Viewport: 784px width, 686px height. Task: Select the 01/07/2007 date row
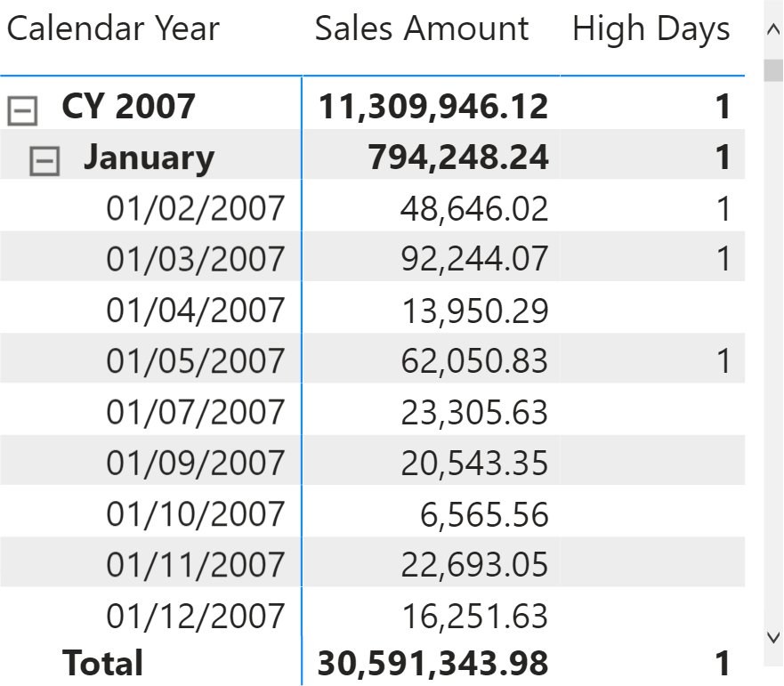(x=373, y=409)
